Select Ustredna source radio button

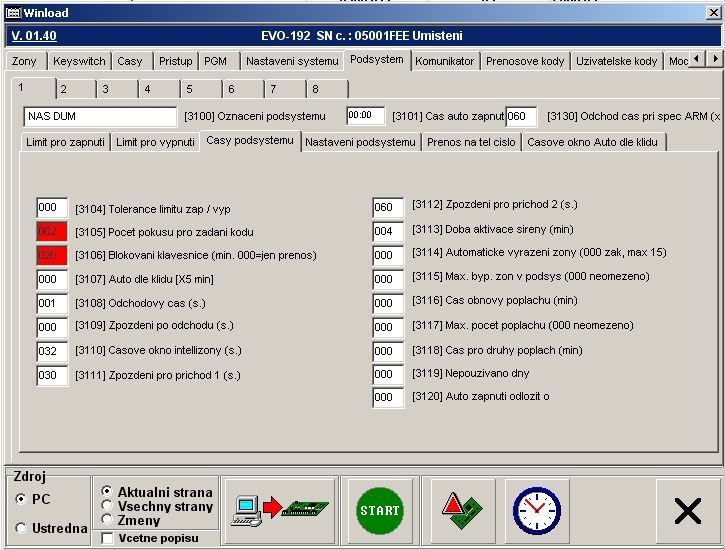pos(21,528)
